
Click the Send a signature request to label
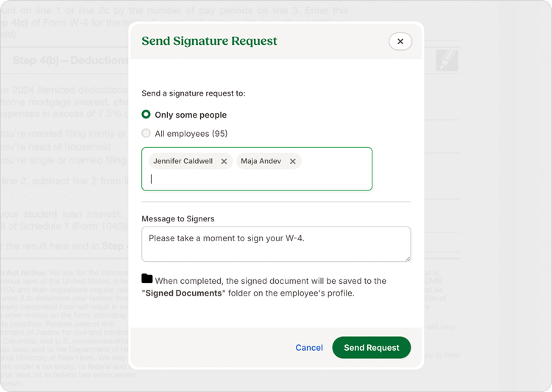(194, 93)
